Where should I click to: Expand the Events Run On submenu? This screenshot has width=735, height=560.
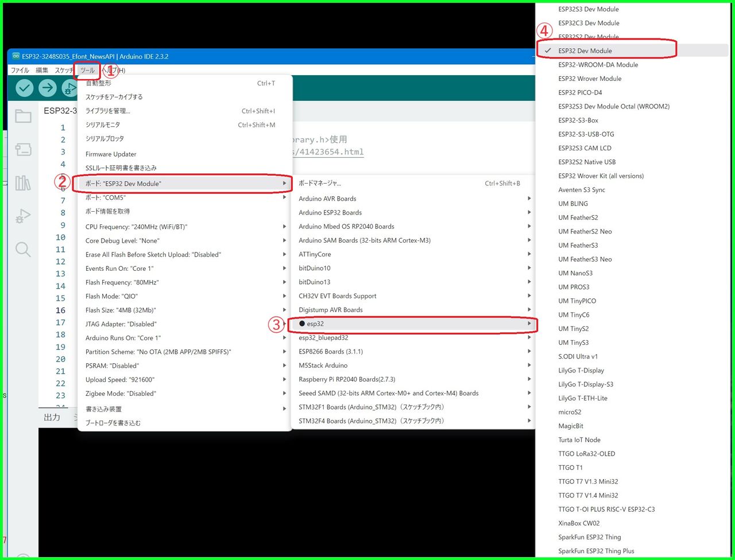click(185, 269)
